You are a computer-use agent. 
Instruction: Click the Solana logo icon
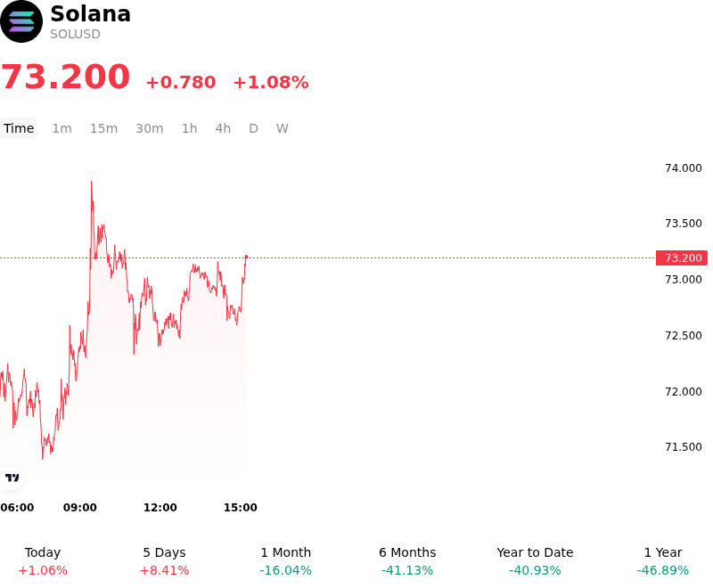tap(21, 21)
